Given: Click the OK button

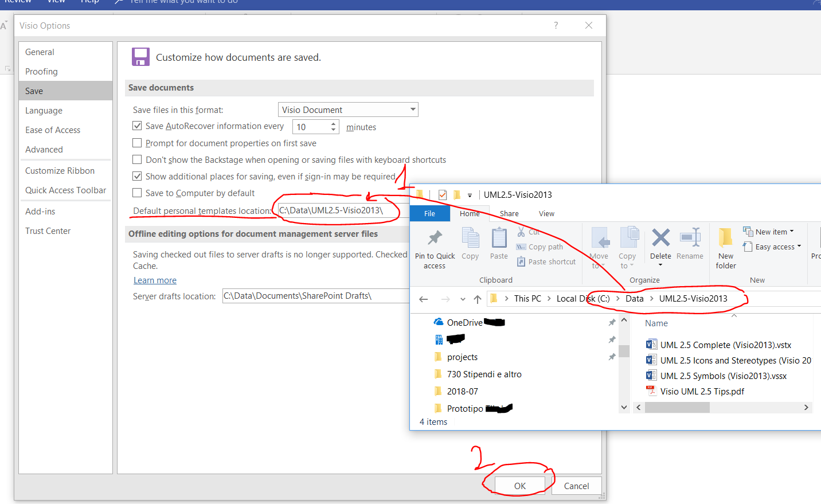Looking at the screenshot, I should tap(519, 486).
